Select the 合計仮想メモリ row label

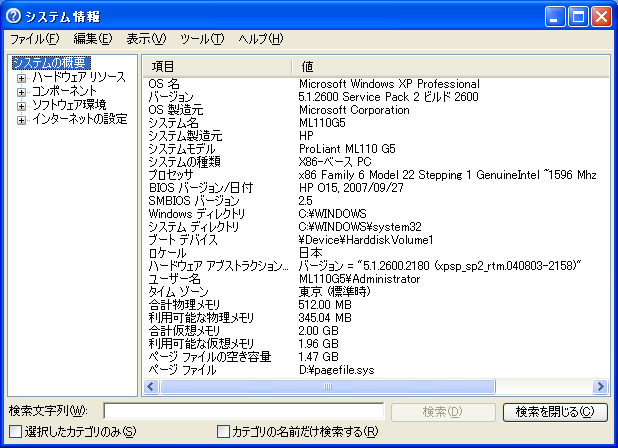coord(184,331)
